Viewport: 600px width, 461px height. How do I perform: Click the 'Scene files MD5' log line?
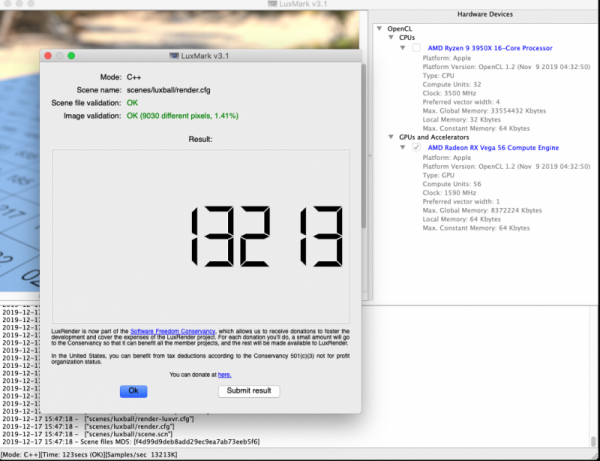pos(131,442)
